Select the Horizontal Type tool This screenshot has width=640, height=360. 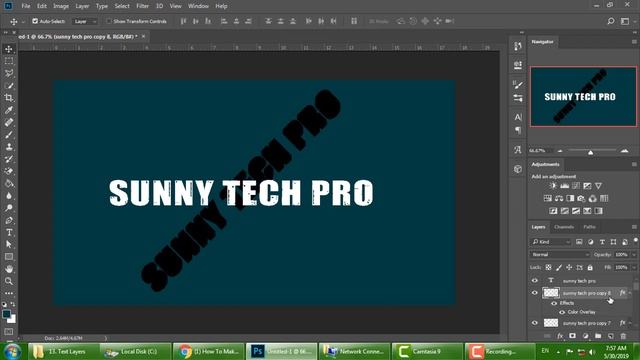9,233
